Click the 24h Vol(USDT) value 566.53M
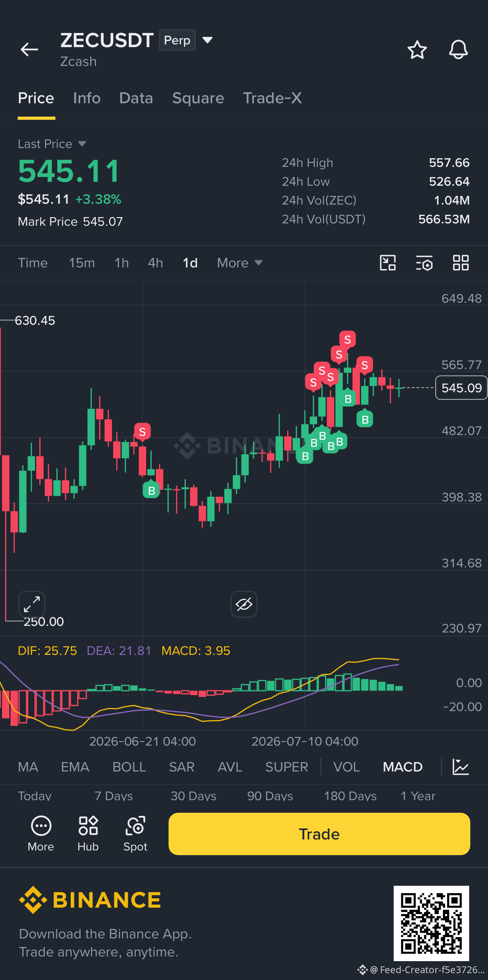 [444, 219]
